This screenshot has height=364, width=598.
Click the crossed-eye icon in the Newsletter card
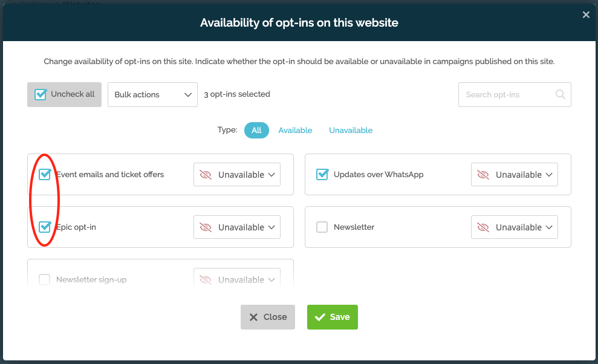tap(483, 227)
